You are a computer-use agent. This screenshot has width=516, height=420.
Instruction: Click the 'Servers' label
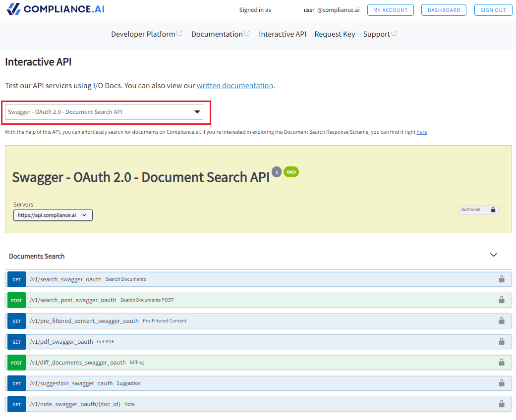23,204
